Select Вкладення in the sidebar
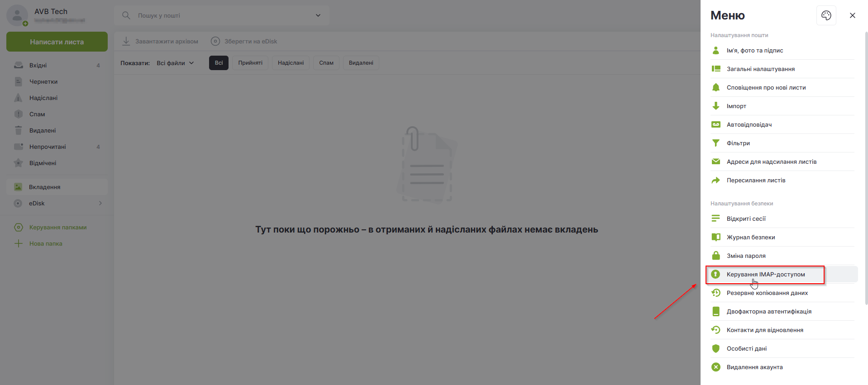 pos(57,187)
